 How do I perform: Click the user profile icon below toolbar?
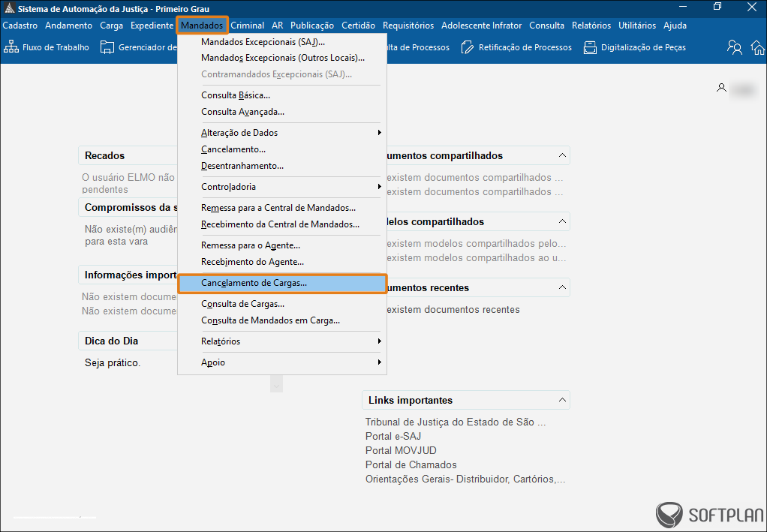coord(721,88)
